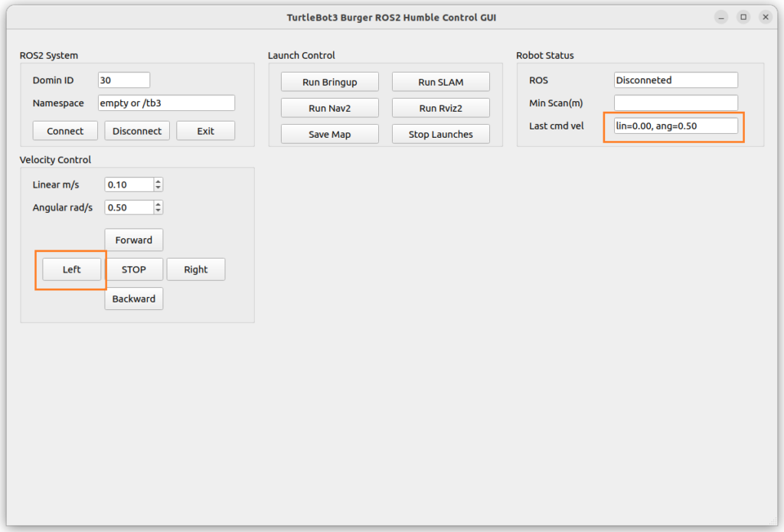Click the 'Linear m/s' label
784x532 pixels.
tap(55, 184)
